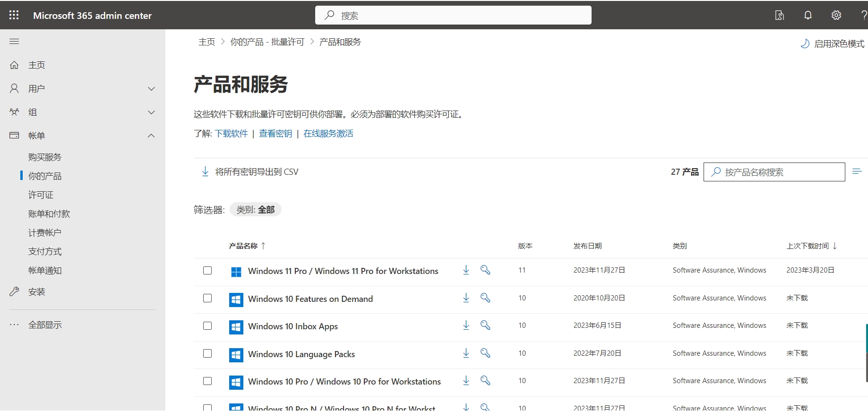Download Windows 10 Features on Demand
The width and height of the screenshot is (868, 411).
[x=466, y=298]
